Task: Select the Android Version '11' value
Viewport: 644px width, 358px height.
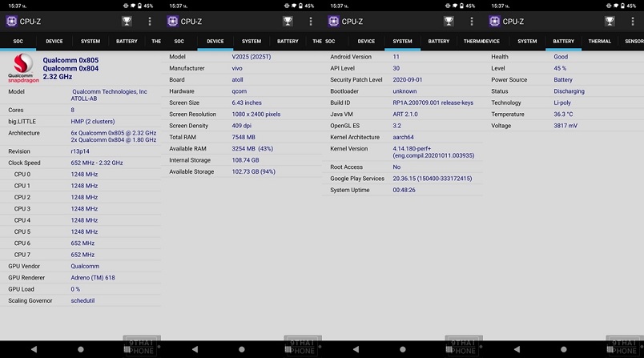Action: [x=396, y=57]
